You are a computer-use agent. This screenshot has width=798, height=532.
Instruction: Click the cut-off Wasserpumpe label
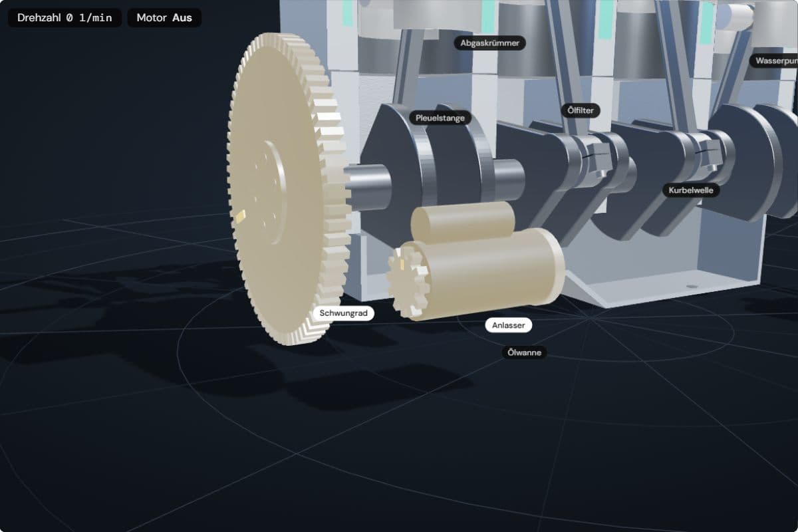[x=774, y=61]
